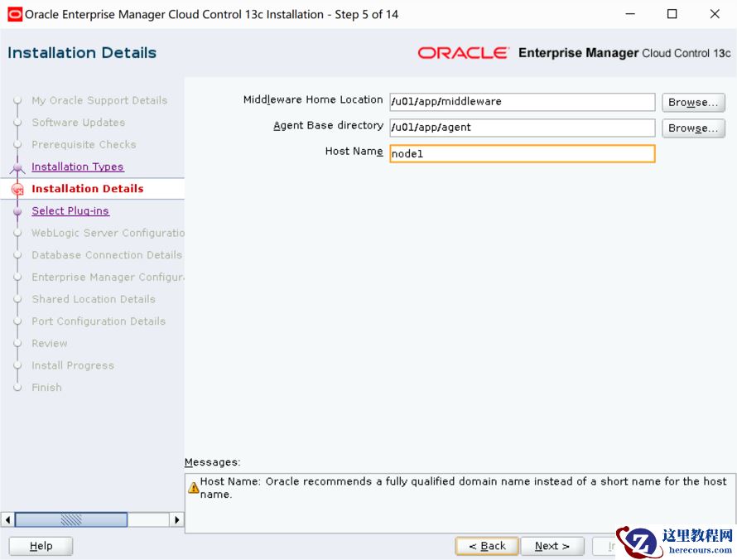Screen dimensions: 737x560
Task: Open the Installation Types step link
Action: [78, 167]
